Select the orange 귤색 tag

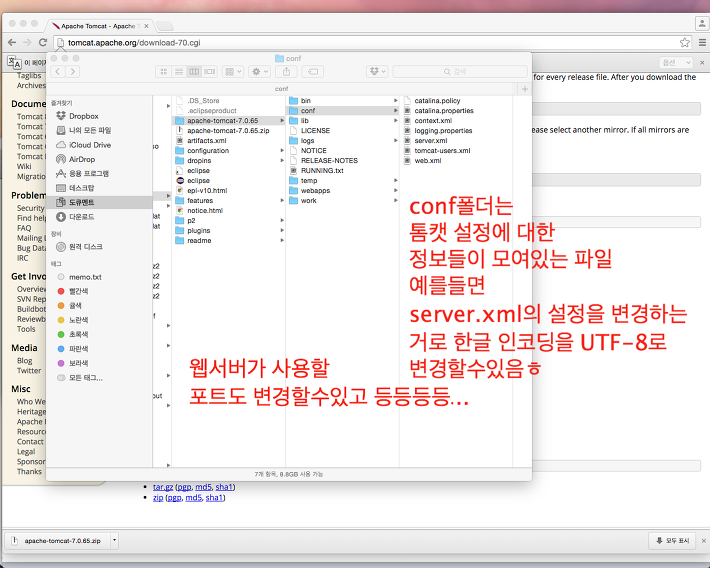click(69, 306)
